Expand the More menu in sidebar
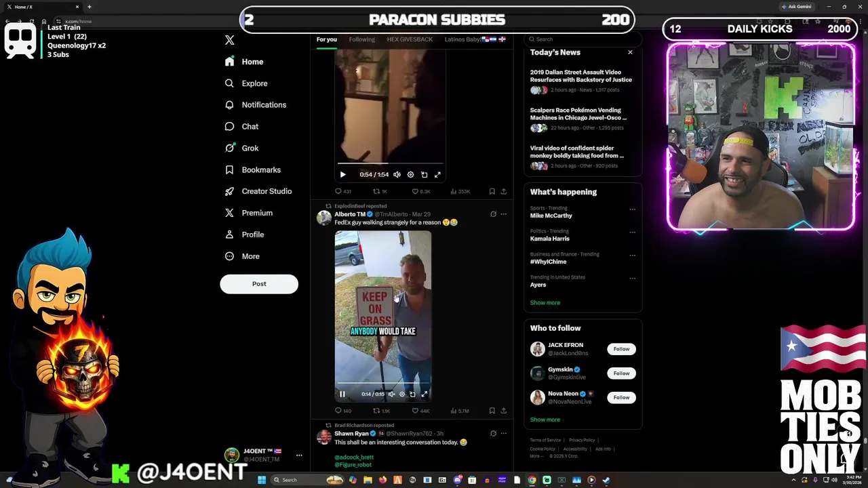868x488 pixels. point(242,256)
